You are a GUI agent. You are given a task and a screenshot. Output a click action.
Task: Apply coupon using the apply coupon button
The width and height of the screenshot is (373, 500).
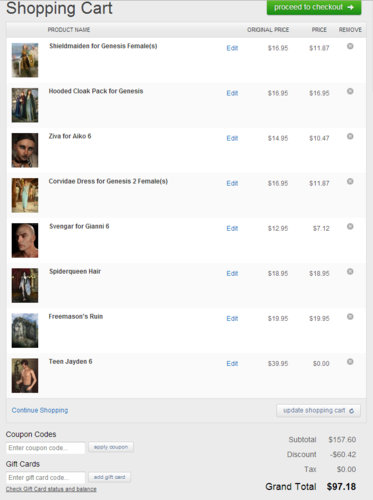(x=111, y=447)
